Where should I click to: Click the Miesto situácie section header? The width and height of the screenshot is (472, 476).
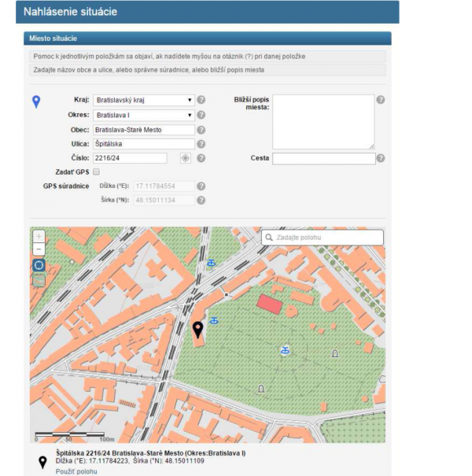coord(208,39)
